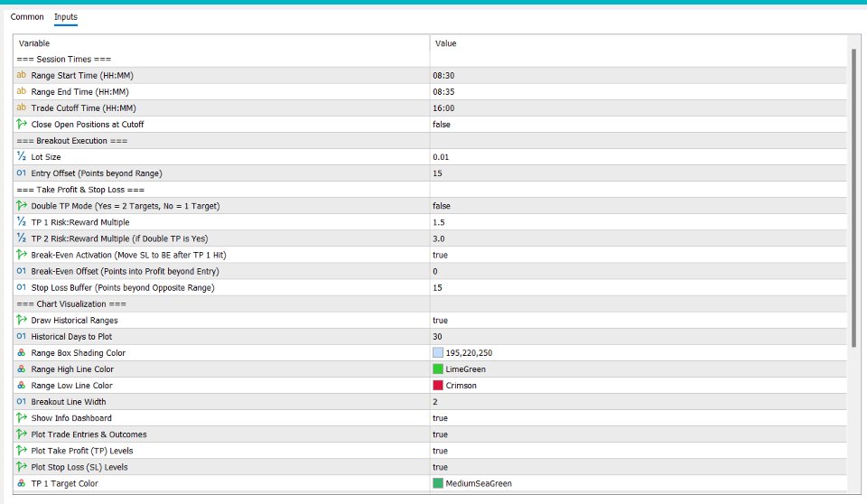Click the bool icon beside Plot Stop Loss Levels
This screenshot has width=867, height=504.
pyautogui.click(x=21, y=467)
